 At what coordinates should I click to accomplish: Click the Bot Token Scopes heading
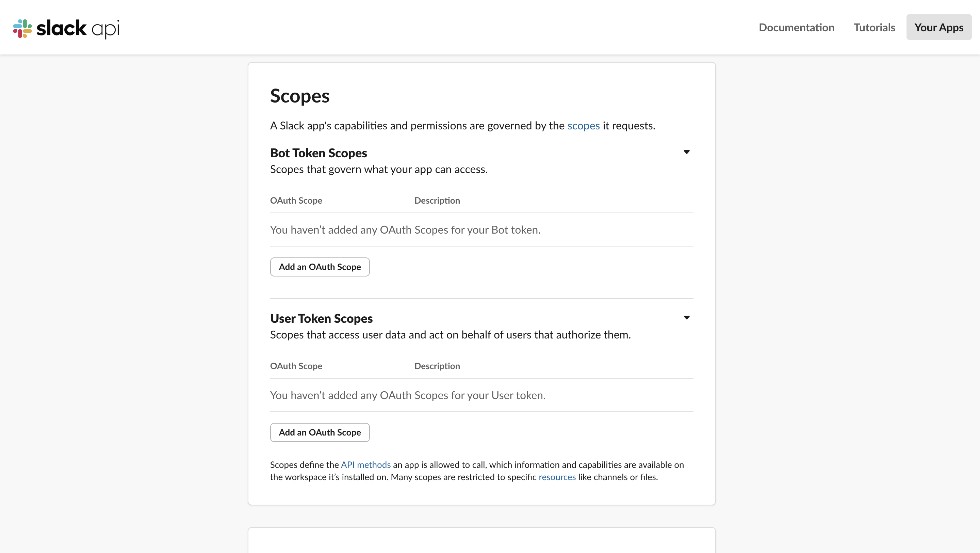(318, 153)
